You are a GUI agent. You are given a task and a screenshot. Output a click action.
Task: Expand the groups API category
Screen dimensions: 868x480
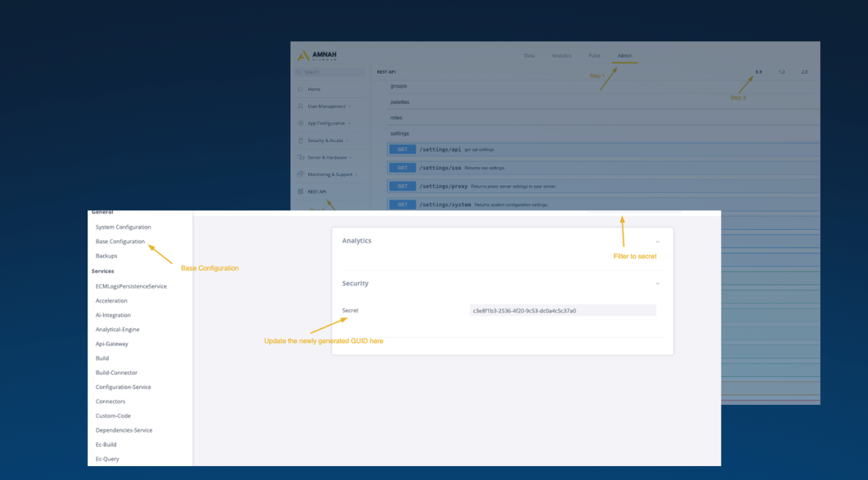coord(398,86)
